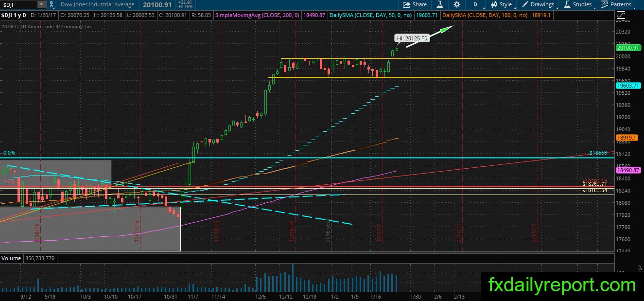Open the flask-shaped tool icon
Viewport: 644px width, 301px height.
click(440, 4)
